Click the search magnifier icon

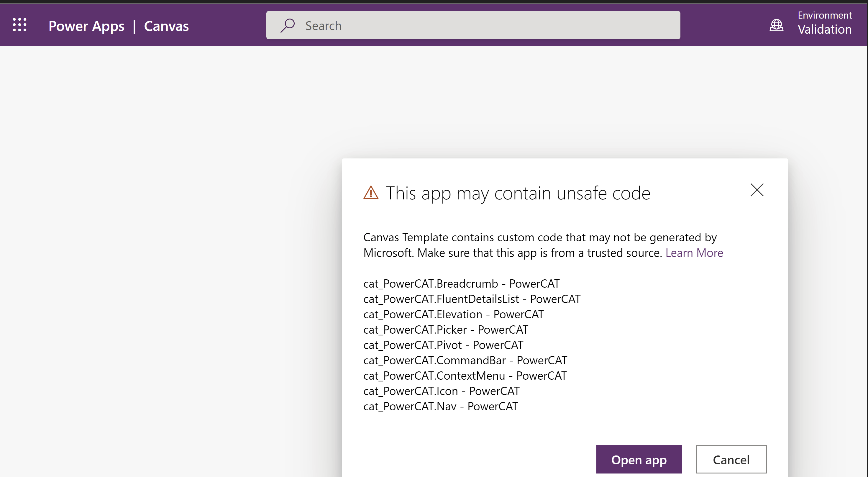[x=288, y=26]
